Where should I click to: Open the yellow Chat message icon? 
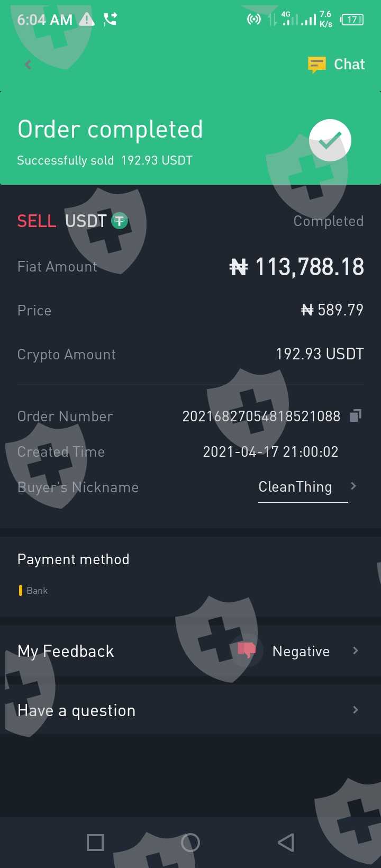[x=317, y=65]
